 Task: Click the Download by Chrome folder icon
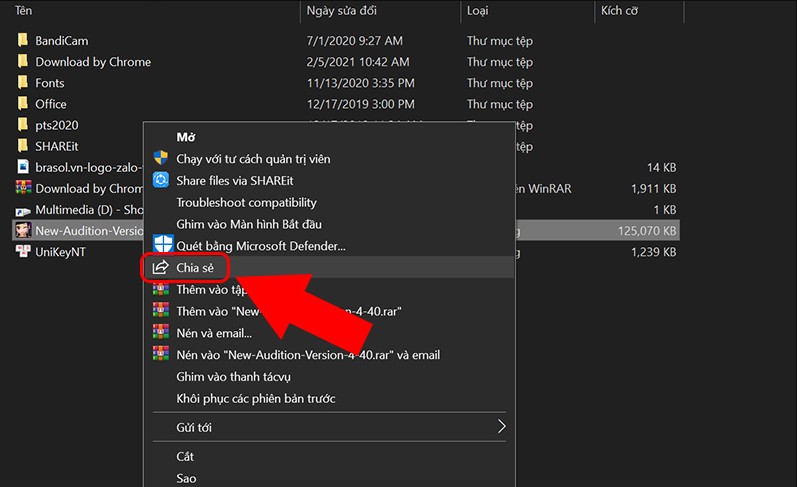click(x=23, y=61)
